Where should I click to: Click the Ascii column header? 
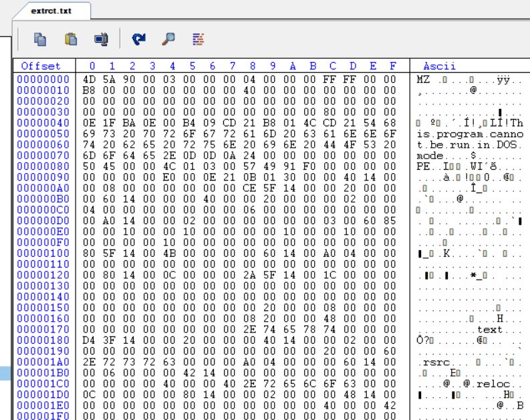click(440, 66)
